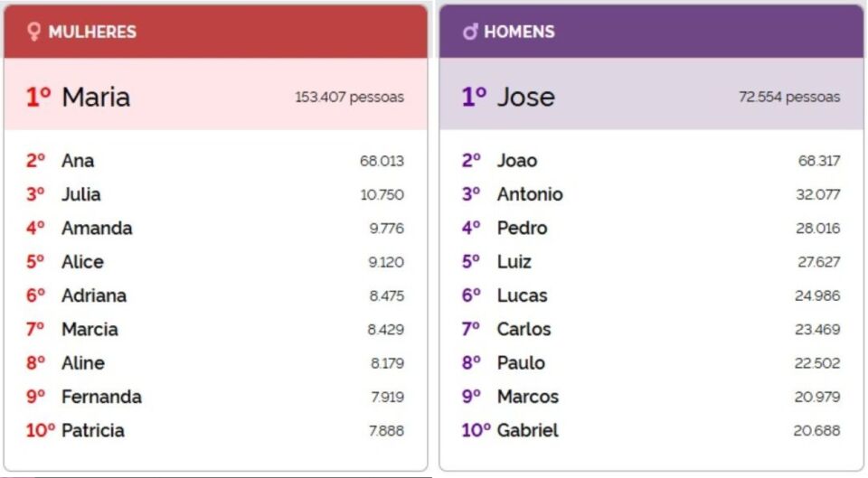868x478 pixels.
Task: Open the Adriana entry
Action: coord(94,295)
